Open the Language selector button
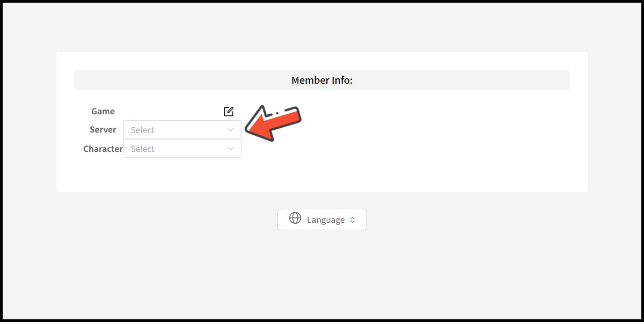Screen dimensions: 644x322 pyautogui.click(x=322, y=219)
